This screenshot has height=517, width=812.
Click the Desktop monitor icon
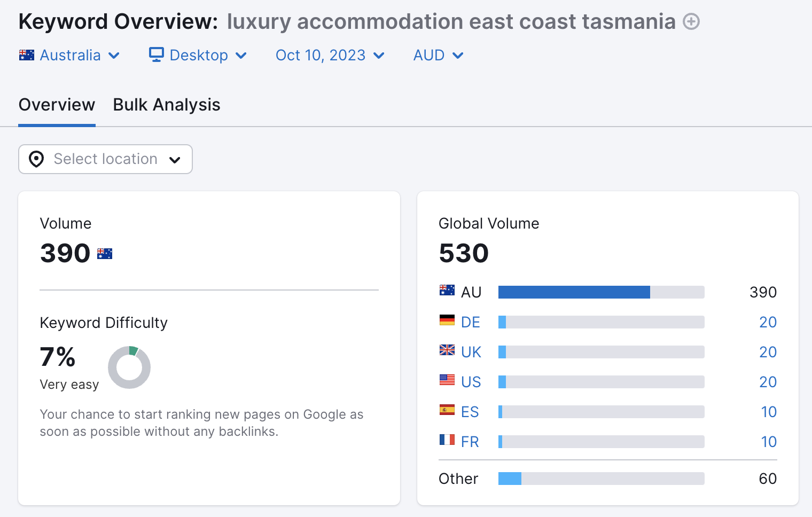pos(156,55)
